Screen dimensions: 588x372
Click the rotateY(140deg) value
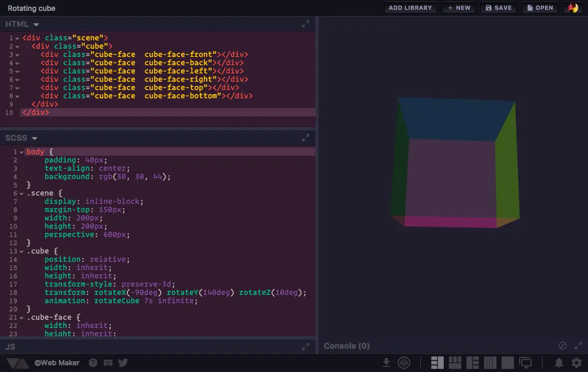[200, 292]
